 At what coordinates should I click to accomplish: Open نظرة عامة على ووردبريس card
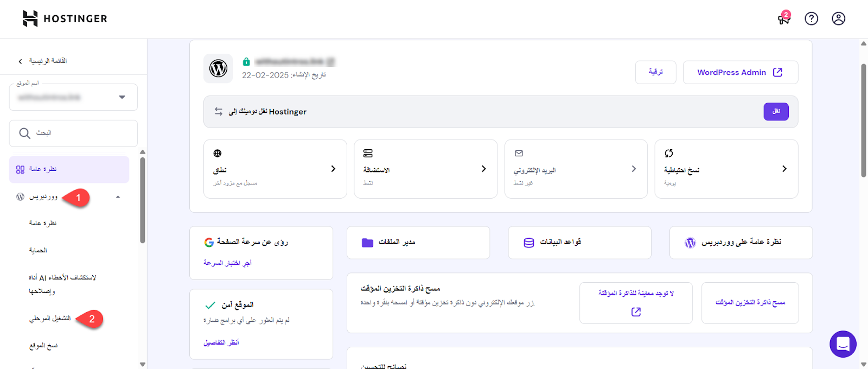pyautogui.click(x=741, y=243)
